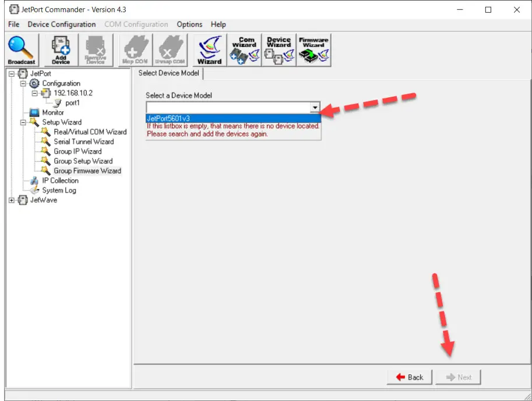The height and width of the screenshot is (401, 532).
Task: Click the window resize grip corner
Action: 527,396
